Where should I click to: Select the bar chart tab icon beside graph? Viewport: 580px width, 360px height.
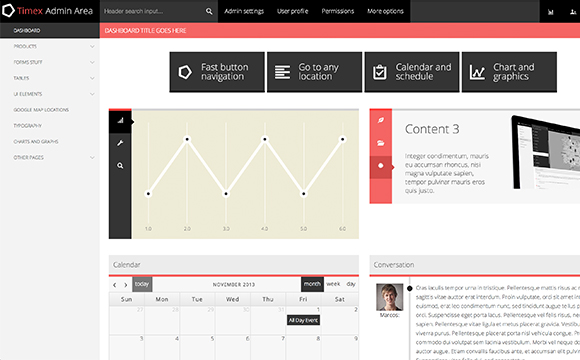[120, 121]
